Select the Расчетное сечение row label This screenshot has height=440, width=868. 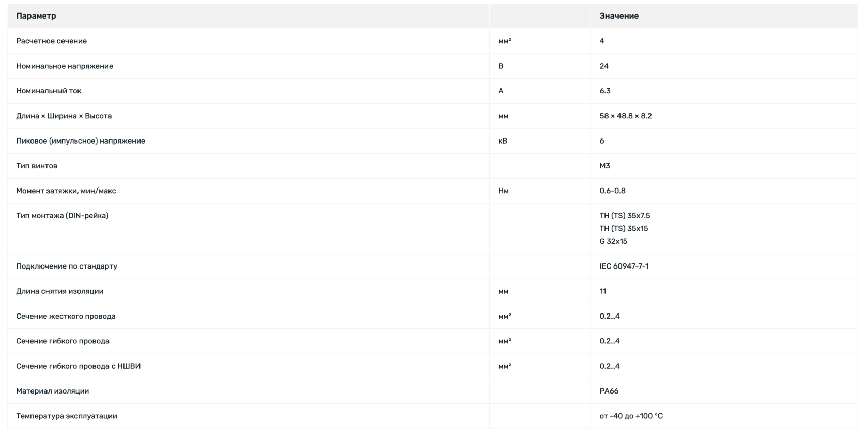(51, 41)
